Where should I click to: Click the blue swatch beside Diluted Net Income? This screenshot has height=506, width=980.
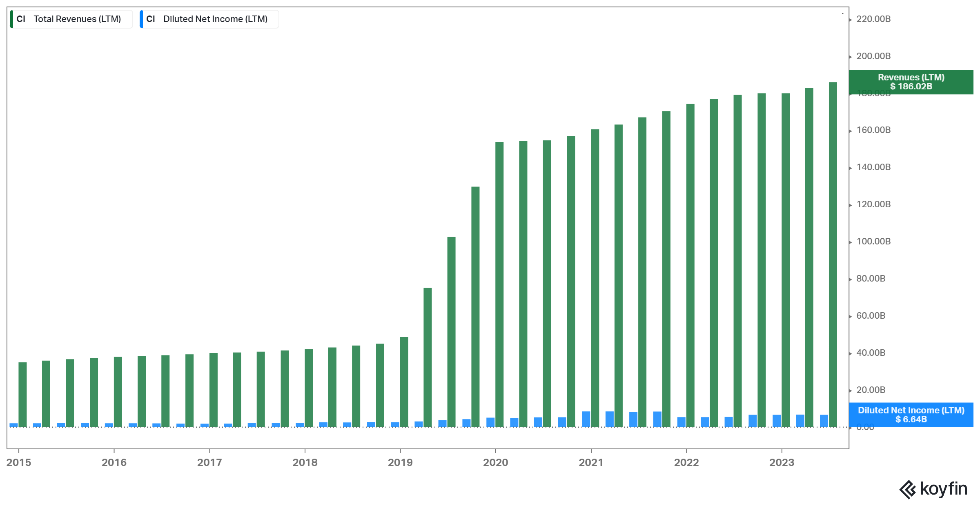(x=141, y=19)
